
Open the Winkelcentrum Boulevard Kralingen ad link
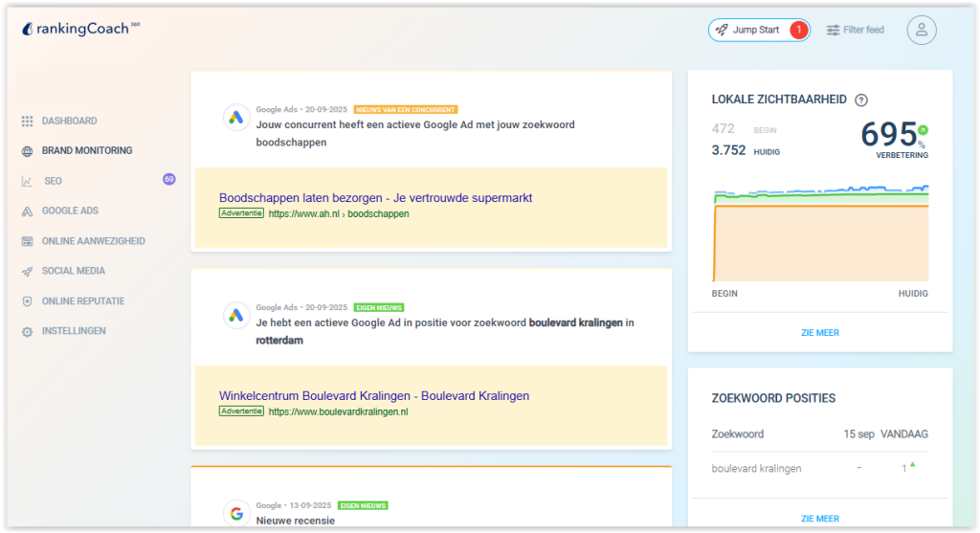[x=373, y=395]
